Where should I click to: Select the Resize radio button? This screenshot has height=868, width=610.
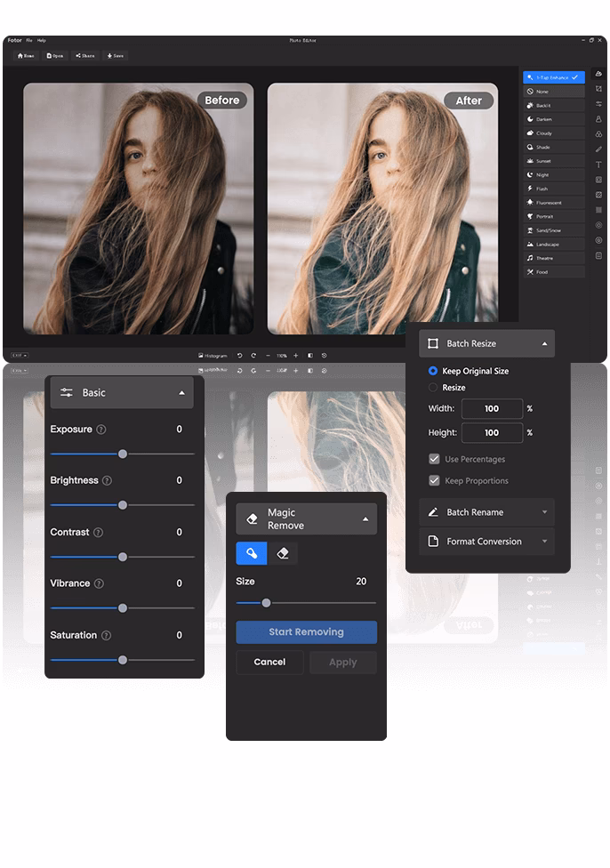point(433,388)
